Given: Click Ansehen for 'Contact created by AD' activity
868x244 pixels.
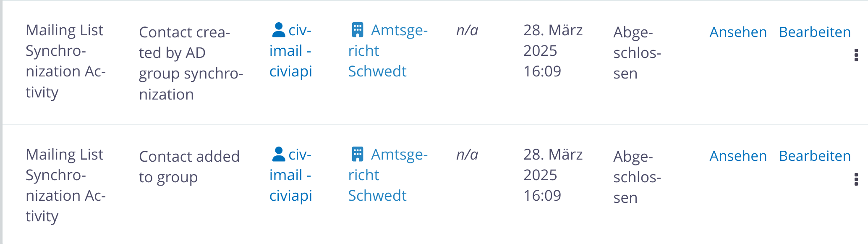Looking at the screenshot, I should click(738, 32).
